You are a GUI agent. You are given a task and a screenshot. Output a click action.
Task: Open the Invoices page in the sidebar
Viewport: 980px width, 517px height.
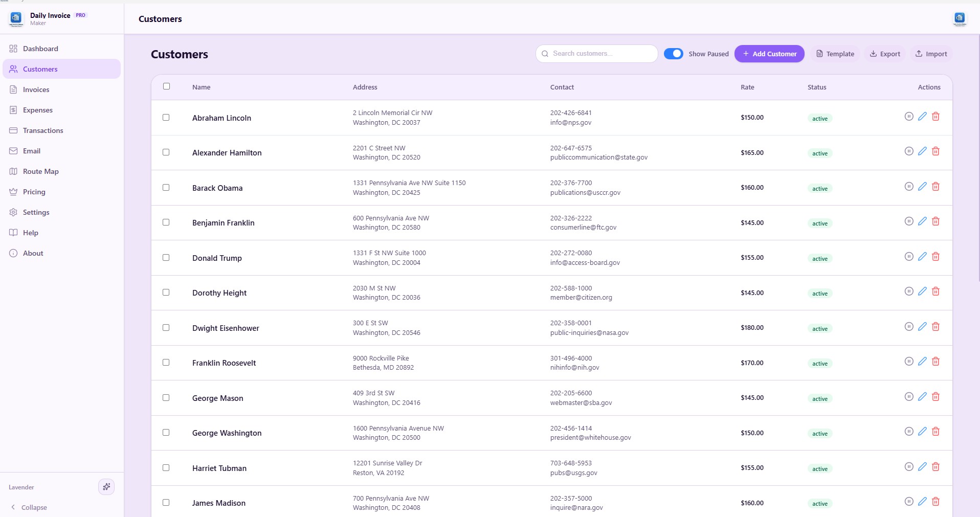(36, 89)
